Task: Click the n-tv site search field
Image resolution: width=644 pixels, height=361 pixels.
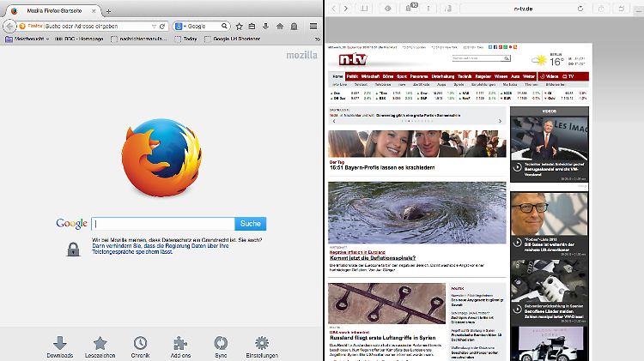Action: point(478,58)
